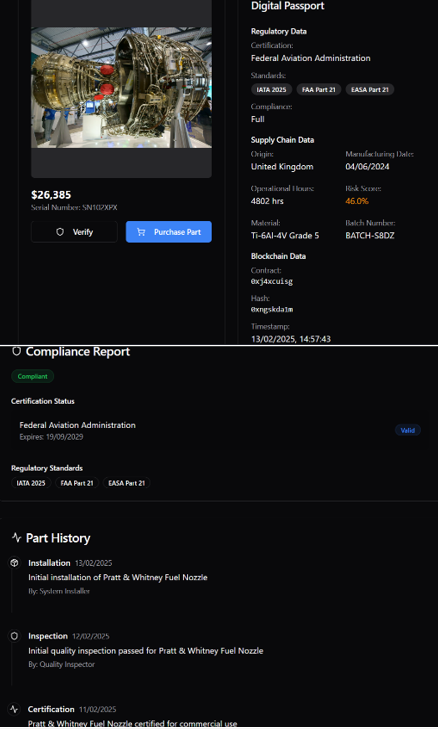The height and width of the screenshot is (729, 438).
Task: Click the 04/06/2024 manufacturing date
Action: coord(367,167)
